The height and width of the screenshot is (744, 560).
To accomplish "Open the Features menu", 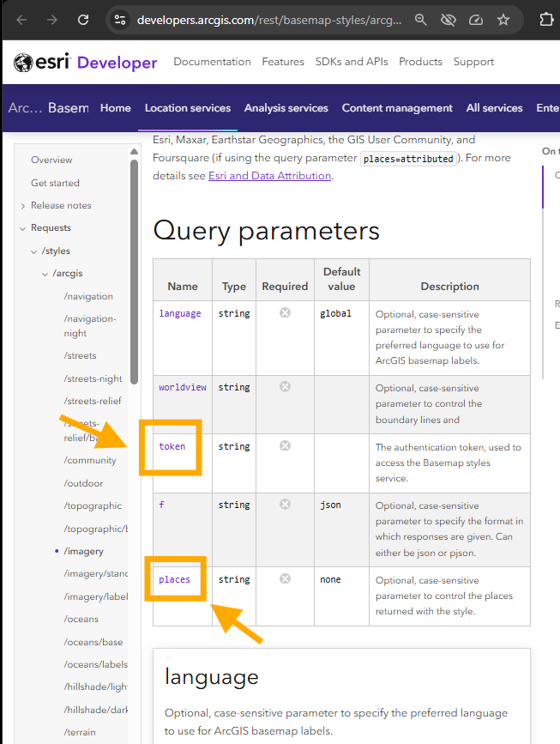I will pos(283,62).
